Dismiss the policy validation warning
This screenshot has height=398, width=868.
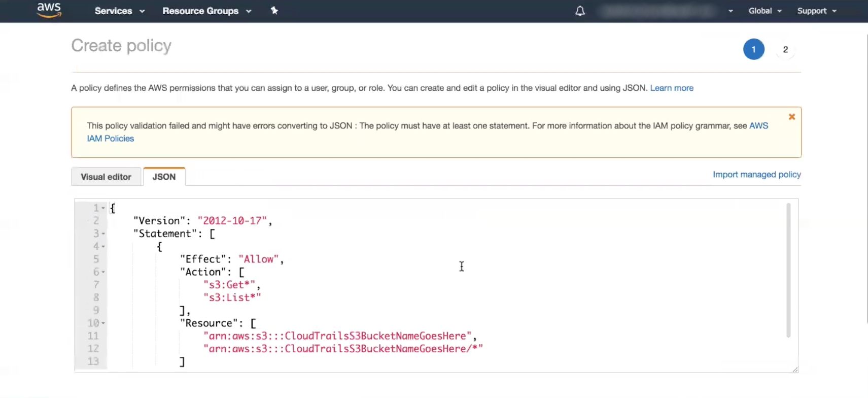pos(792,117)
